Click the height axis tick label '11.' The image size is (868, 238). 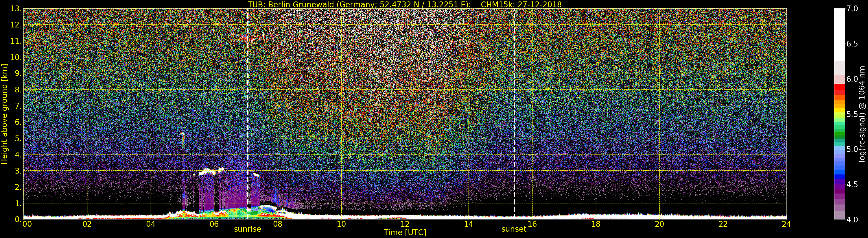[16, 41]
